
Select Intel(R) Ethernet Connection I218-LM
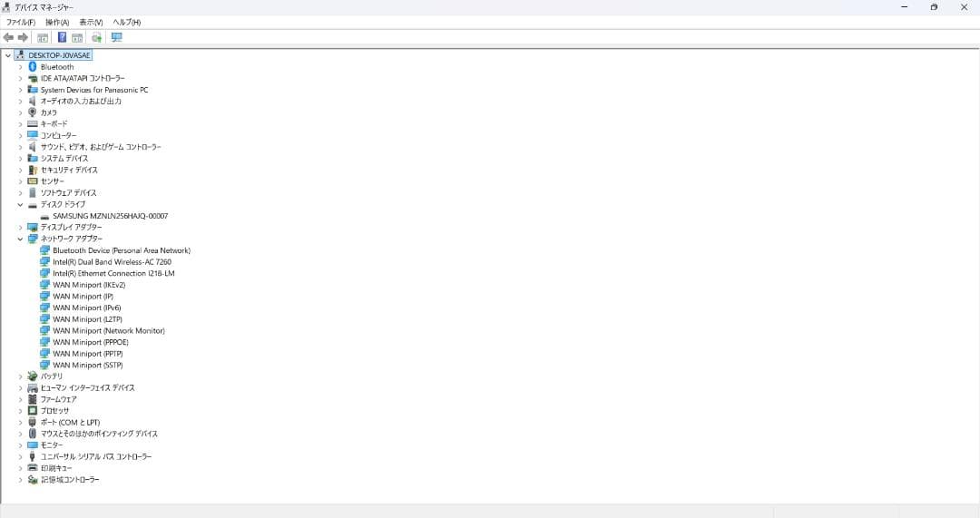[x=113, y=274]
